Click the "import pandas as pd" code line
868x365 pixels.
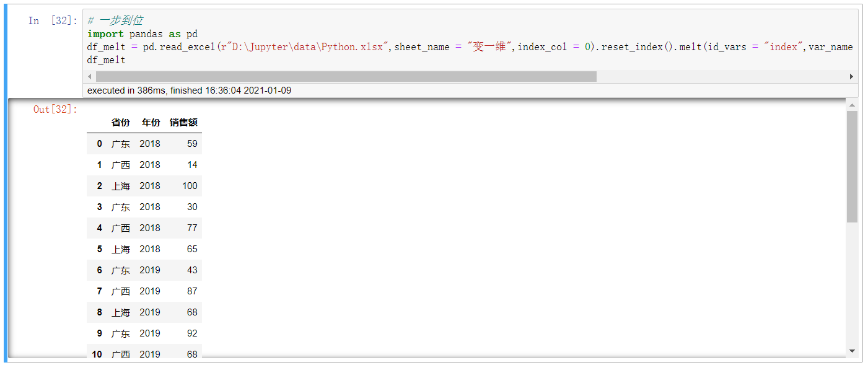(x=142, y=33)
